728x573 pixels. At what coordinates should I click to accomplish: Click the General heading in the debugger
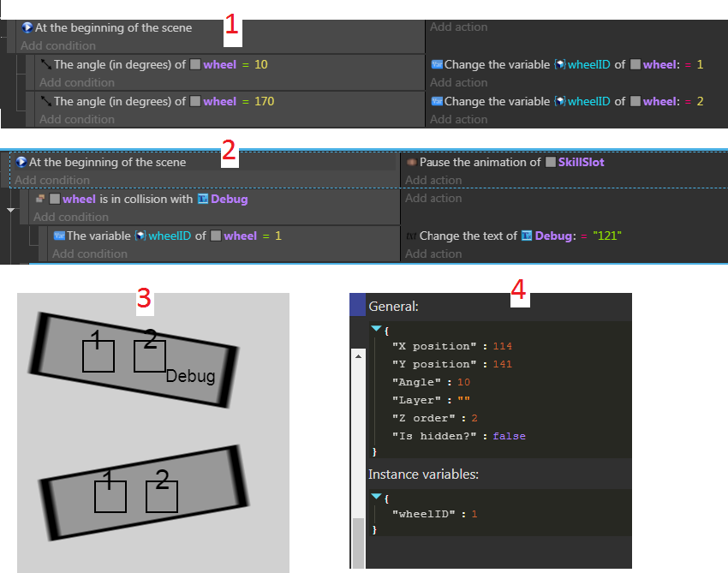394,307
